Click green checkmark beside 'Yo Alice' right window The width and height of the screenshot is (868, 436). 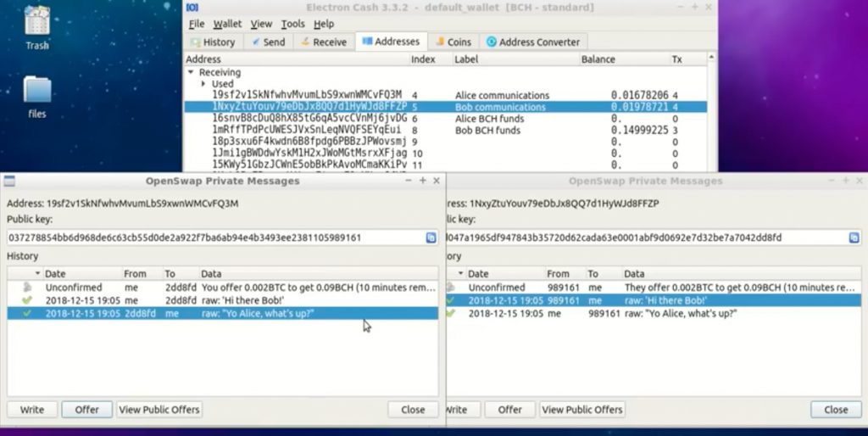point(451,313)
